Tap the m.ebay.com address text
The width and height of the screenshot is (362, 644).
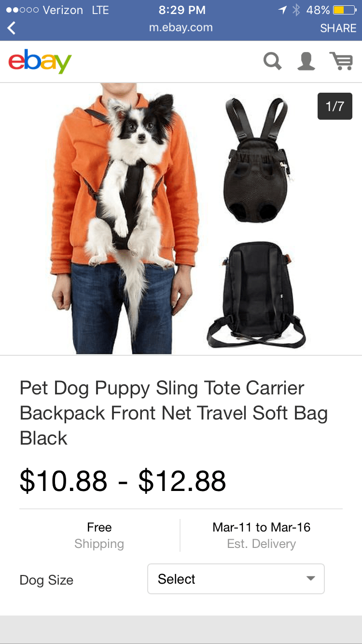tap(181, 28)
